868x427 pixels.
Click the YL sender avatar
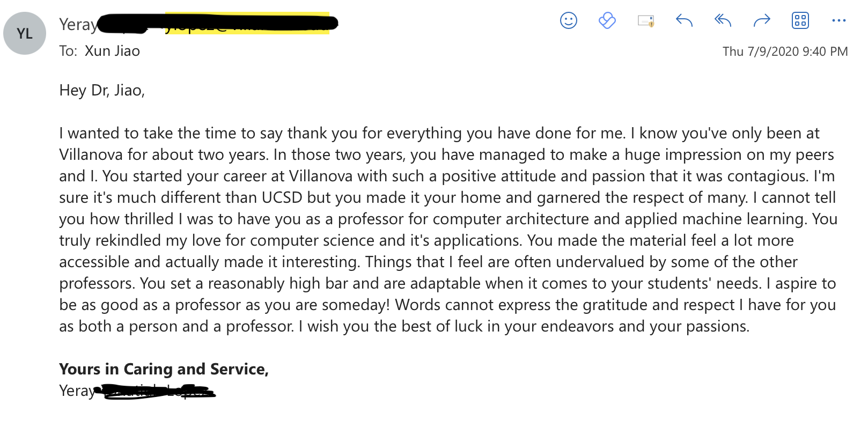pyautogui.click(x=25, y=33)
